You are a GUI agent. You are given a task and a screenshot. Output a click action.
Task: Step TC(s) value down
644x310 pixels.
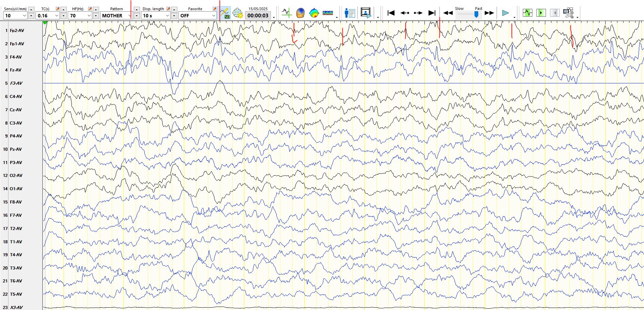64,16
